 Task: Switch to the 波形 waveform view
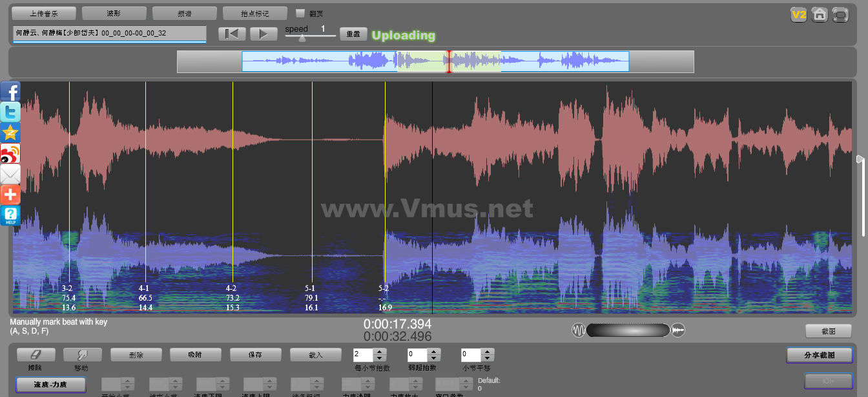point(114,13)
